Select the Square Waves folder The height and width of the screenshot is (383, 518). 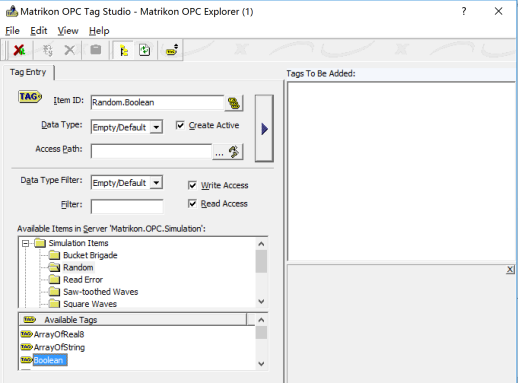(x=90, y=304)
